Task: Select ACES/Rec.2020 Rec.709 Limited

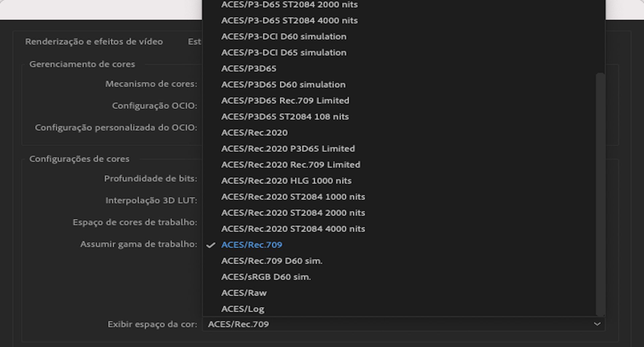Action: tap(291, 165)
